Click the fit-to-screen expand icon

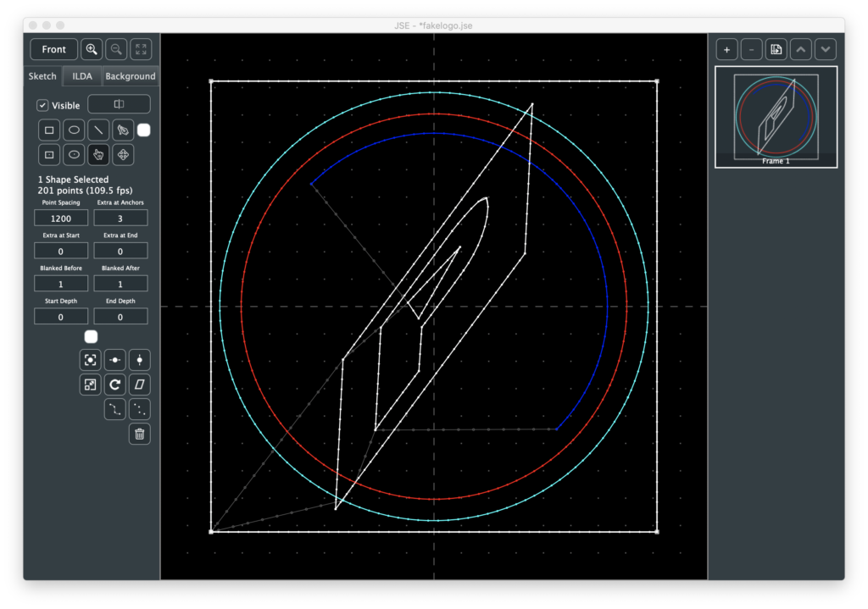(141, 49)
